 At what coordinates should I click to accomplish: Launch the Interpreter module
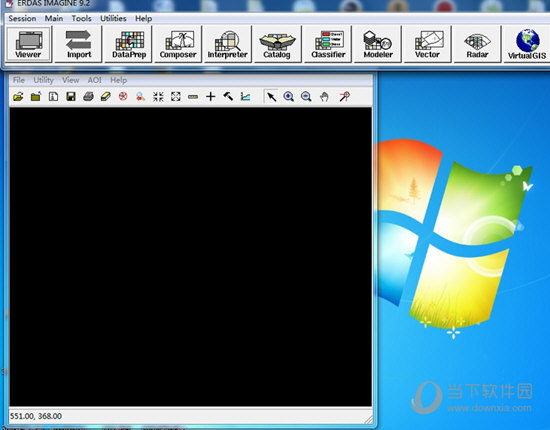[x=228, y=44]
